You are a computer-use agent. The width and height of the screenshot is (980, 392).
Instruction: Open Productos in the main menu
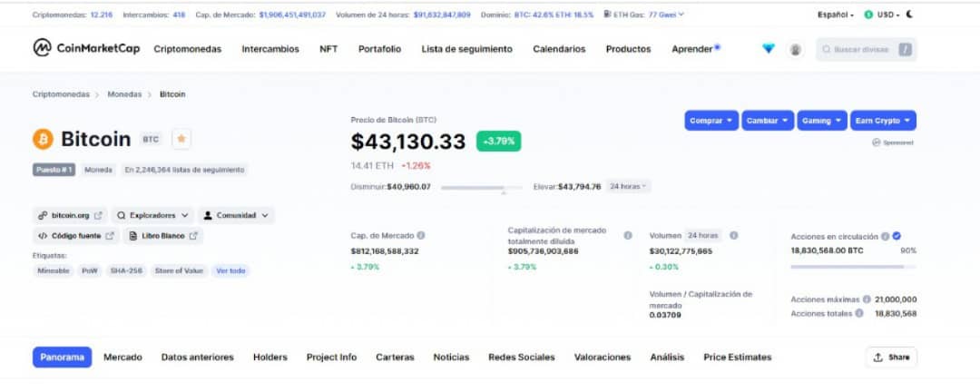628,49
